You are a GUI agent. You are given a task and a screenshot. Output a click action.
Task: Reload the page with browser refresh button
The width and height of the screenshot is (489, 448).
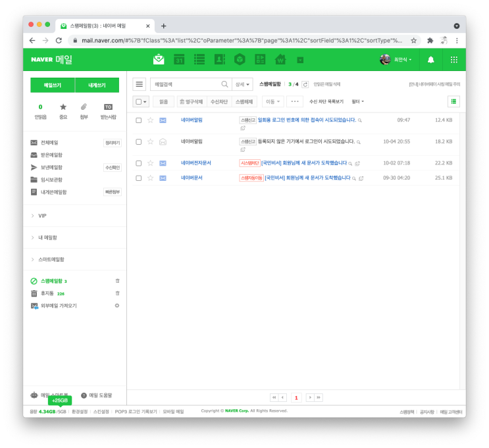pyautogui.click(x=59, y=41)
